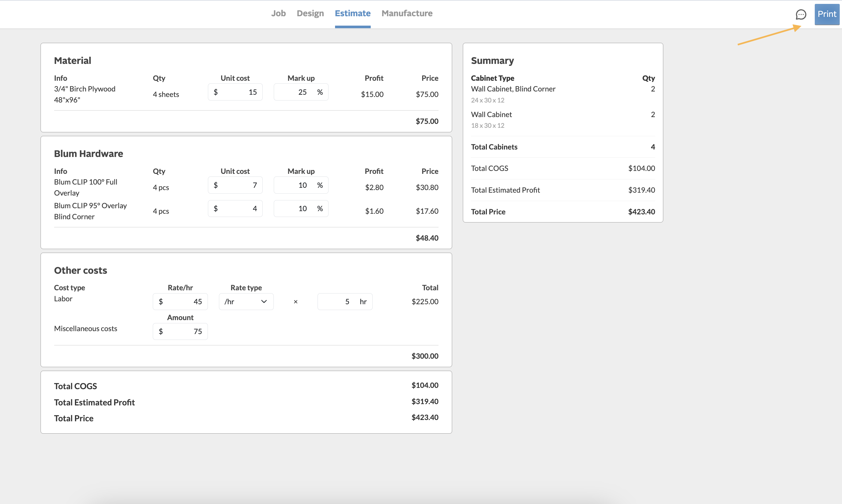Click '3/4" Birch Plywood 48"x96"' info text
This screenshot has width=842, height=504.
pos(85,94)
